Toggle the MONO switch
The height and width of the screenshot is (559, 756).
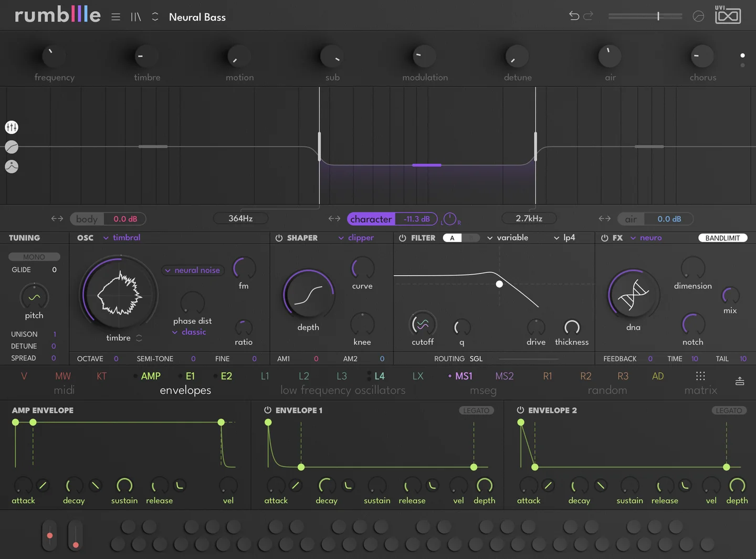click(x=34, y=257)
